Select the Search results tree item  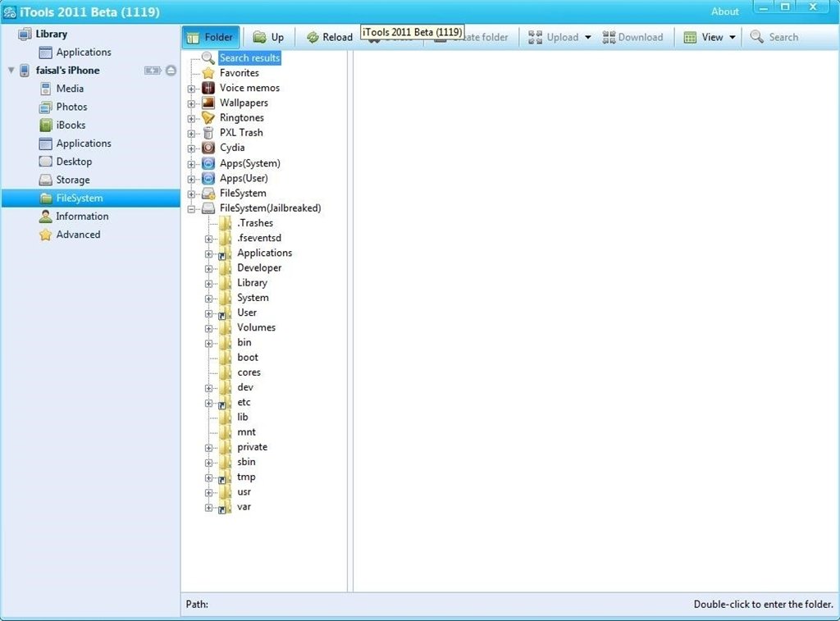[x=249, y=58]
